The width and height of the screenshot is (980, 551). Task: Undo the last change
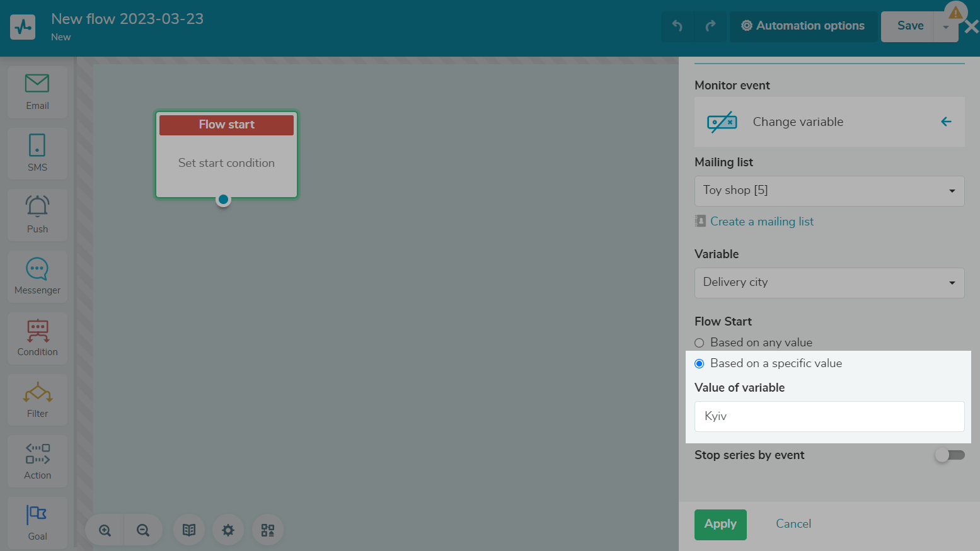[677, 26]
